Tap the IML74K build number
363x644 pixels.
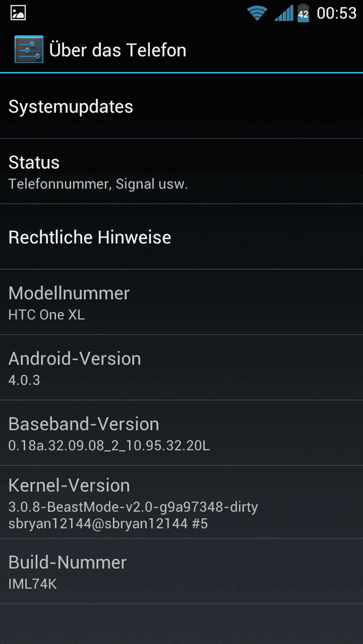32,584
